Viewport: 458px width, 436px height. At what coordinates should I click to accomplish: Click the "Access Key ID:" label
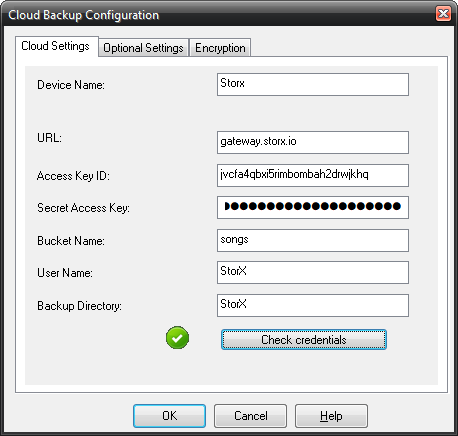(73, 176)
